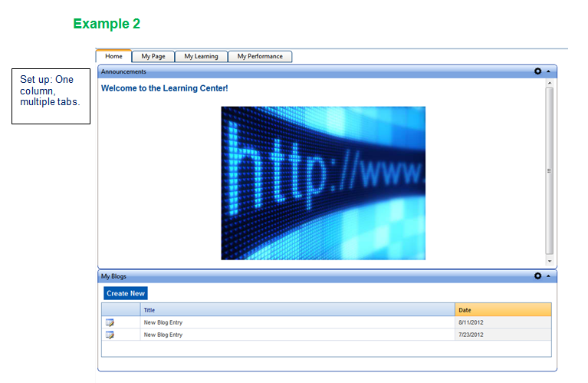
Task: Sort blogs by the Title column header
Action: [x=149, y=310]
